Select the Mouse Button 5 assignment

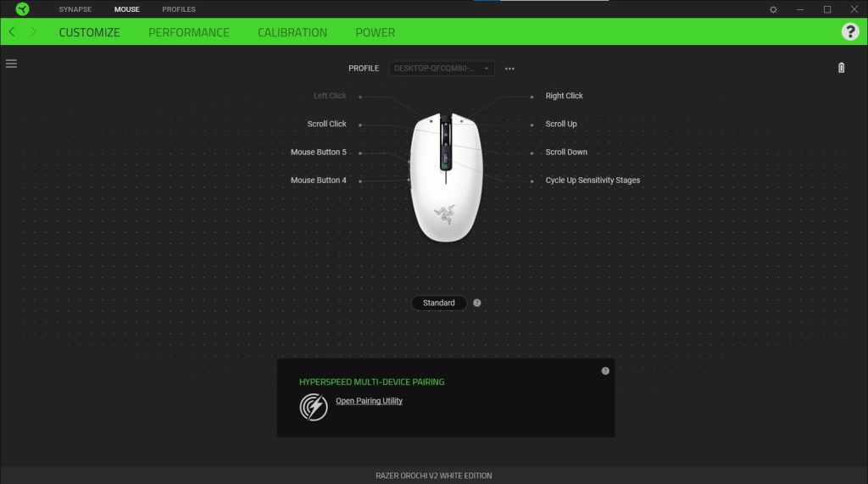click(319, 153)
